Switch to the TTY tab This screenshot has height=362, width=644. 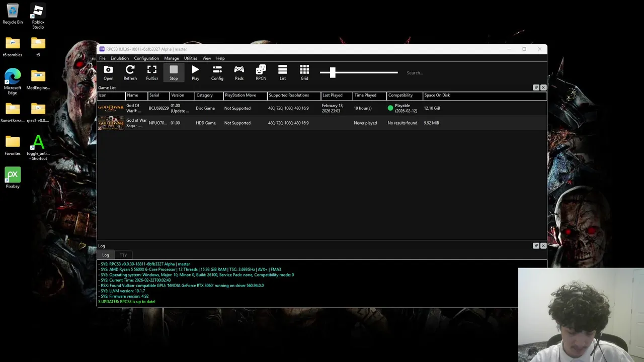123,255
